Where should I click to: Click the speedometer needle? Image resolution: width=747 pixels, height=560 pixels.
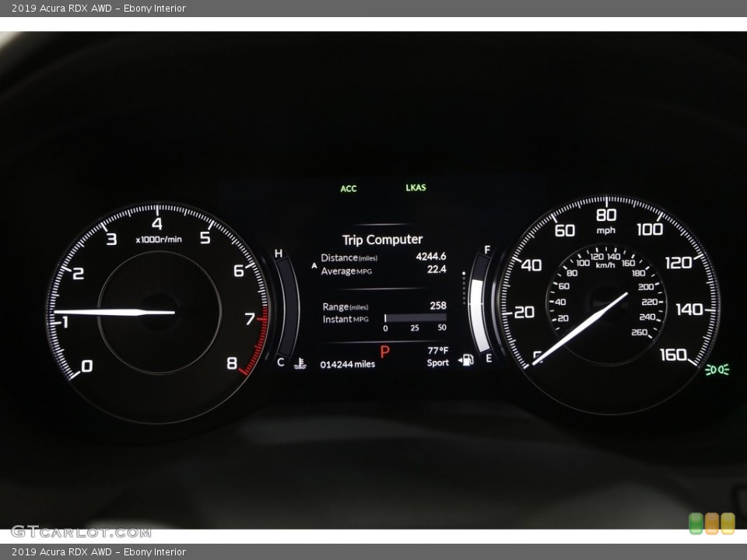click(579, 328)
